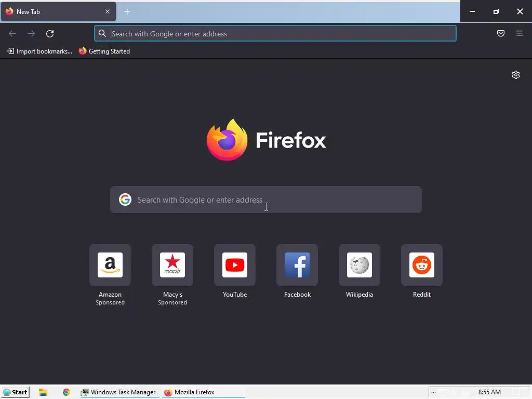Image resolution: width=532 pixels, height=399 pixels.
Task: Click the Google logo in search box
Action: click(x=125, y=199)
